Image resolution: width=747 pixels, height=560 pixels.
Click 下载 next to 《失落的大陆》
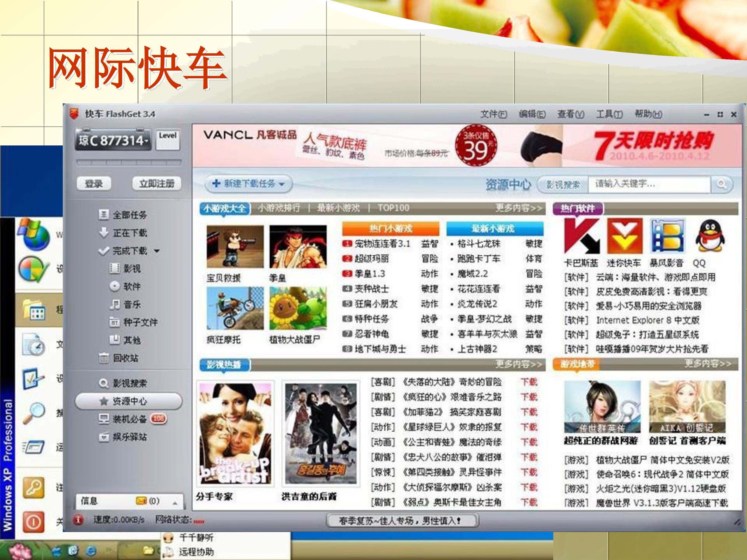[529, 382]
